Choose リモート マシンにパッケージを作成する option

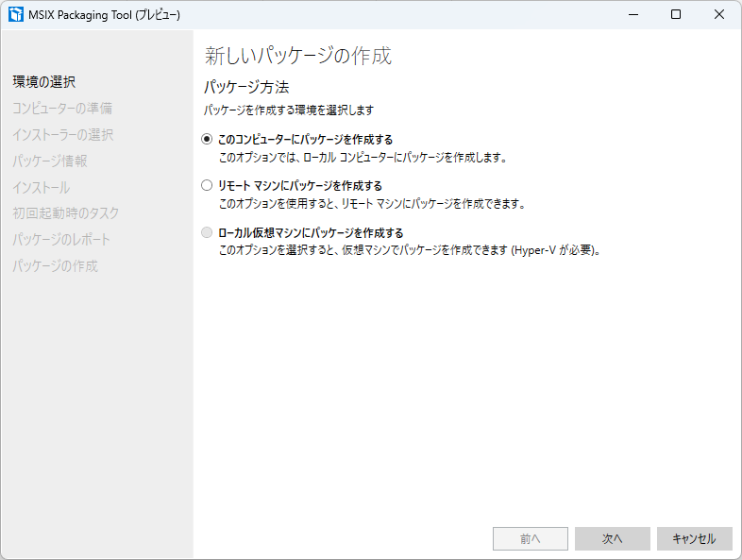tap(208, 186)
